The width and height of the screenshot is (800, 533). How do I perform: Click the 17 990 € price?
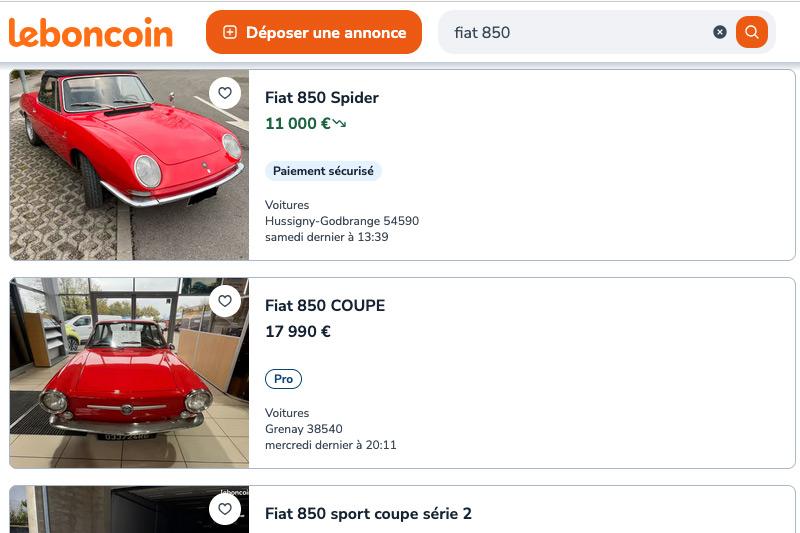pos(298,332)
